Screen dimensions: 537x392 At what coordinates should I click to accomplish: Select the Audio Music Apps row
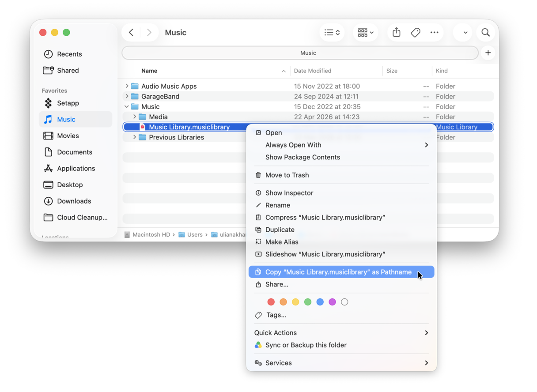(308, 86)
